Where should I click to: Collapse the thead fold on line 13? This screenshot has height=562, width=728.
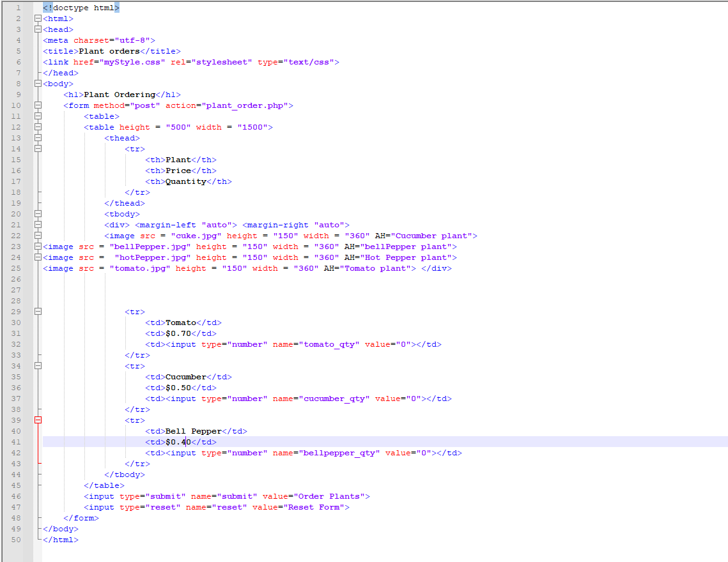38,137
